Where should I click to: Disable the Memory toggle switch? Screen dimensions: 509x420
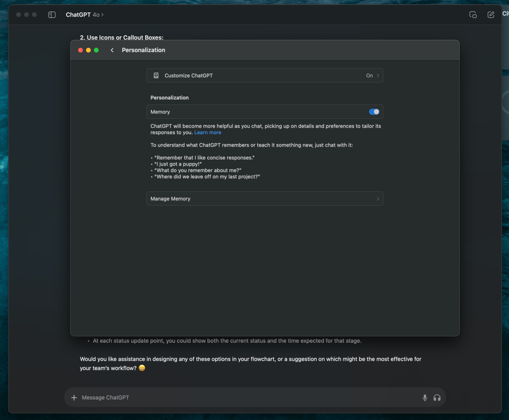374,112
